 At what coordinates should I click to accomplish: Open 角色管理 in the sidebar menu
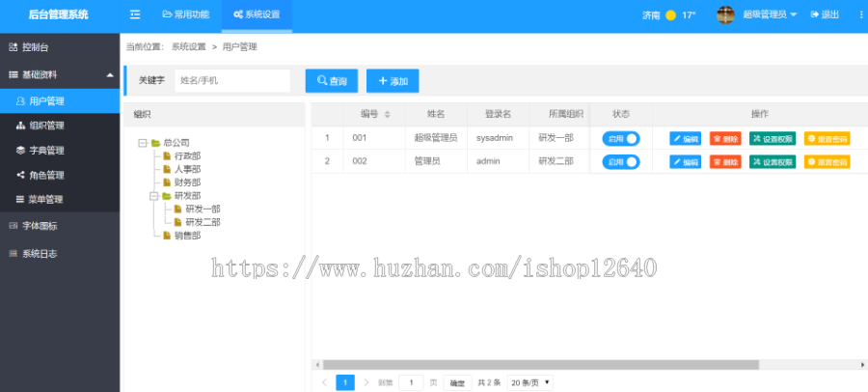point(45,175)
